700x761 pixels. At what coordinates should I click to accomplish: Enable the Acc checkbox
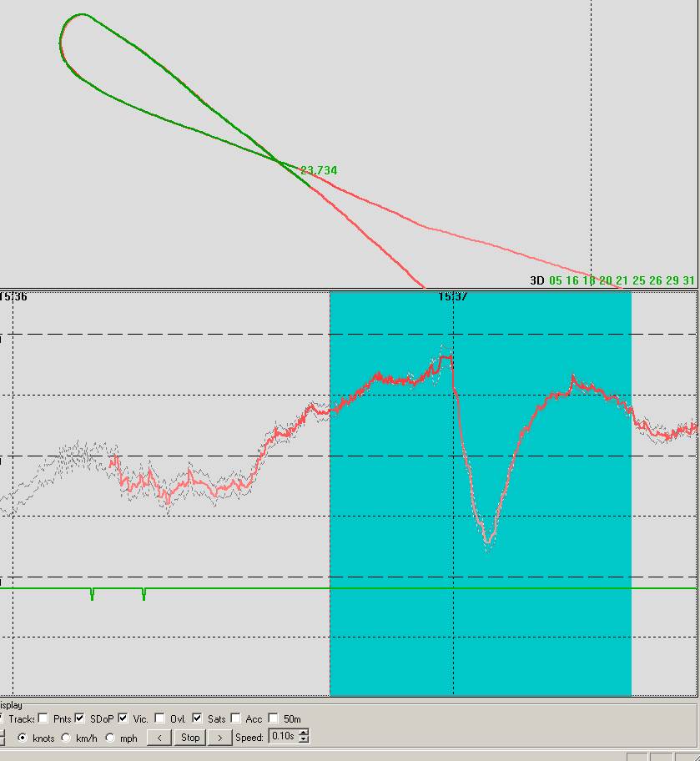(236, 718)
